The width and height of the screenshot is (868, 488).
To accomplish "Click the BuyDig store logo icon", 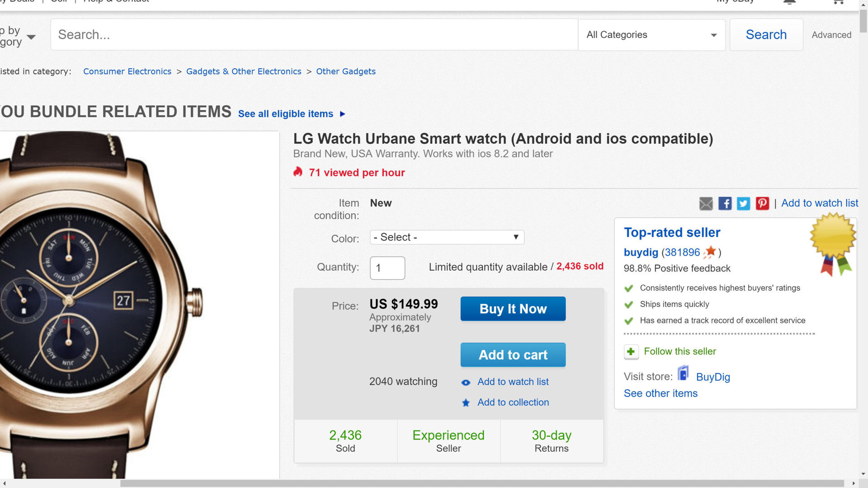I will (x=683, y=373).
